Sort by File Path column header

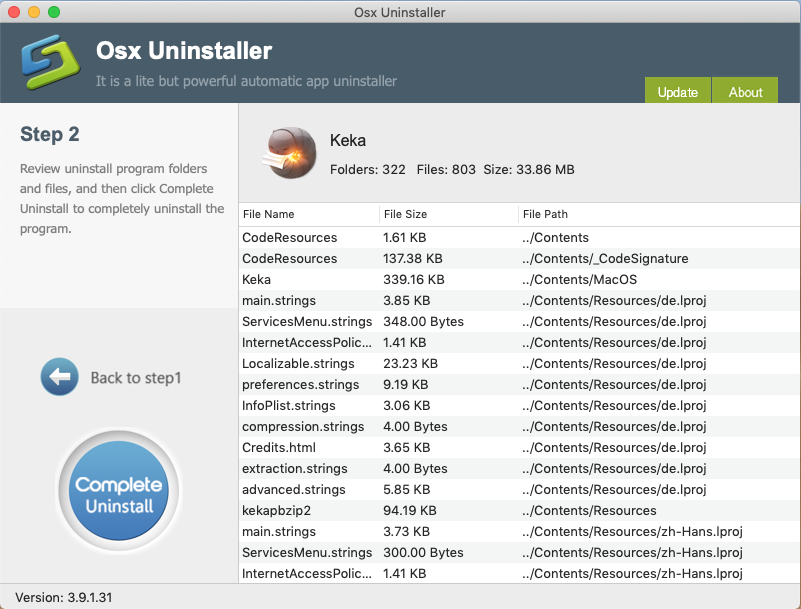tap(655, 214)
